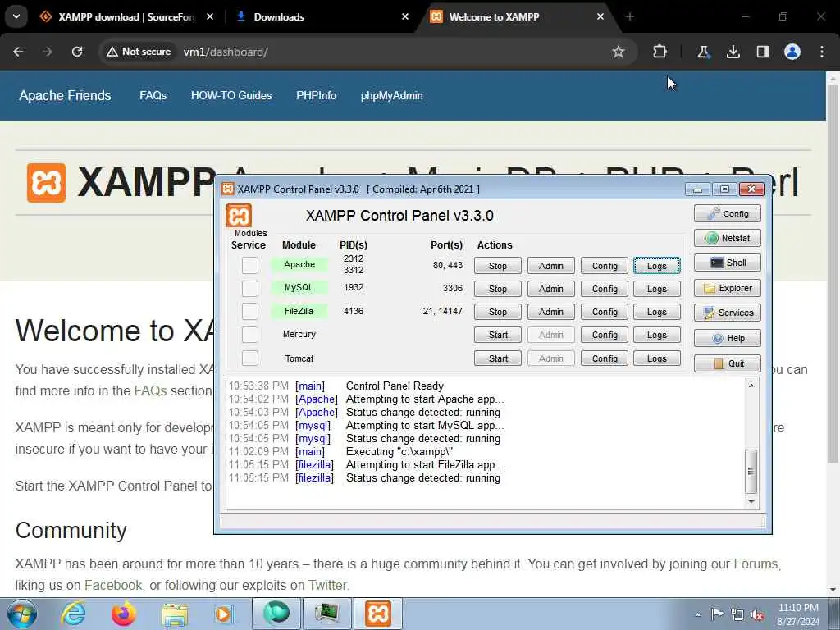Launch Shell from the Control Panel
Viewport: 840px width, 630px height.
[727, 262]
